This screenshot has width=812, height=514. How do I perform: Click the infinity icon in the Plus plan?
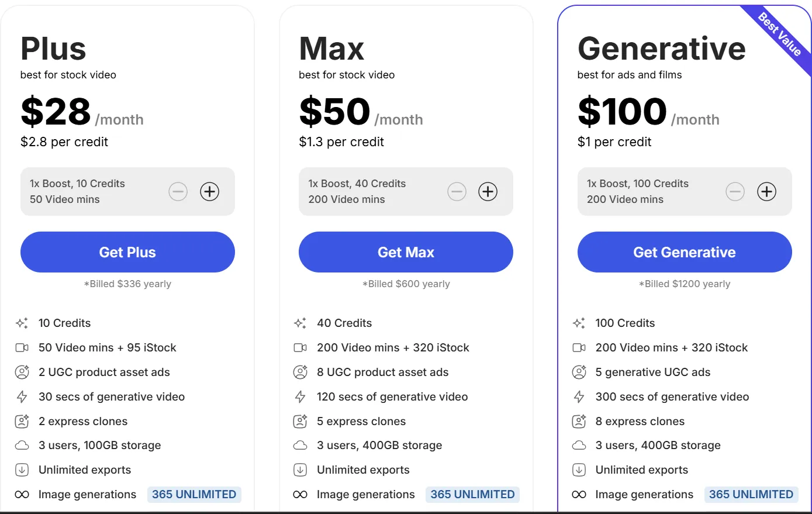pyautogui.click(x=22, y=495)
